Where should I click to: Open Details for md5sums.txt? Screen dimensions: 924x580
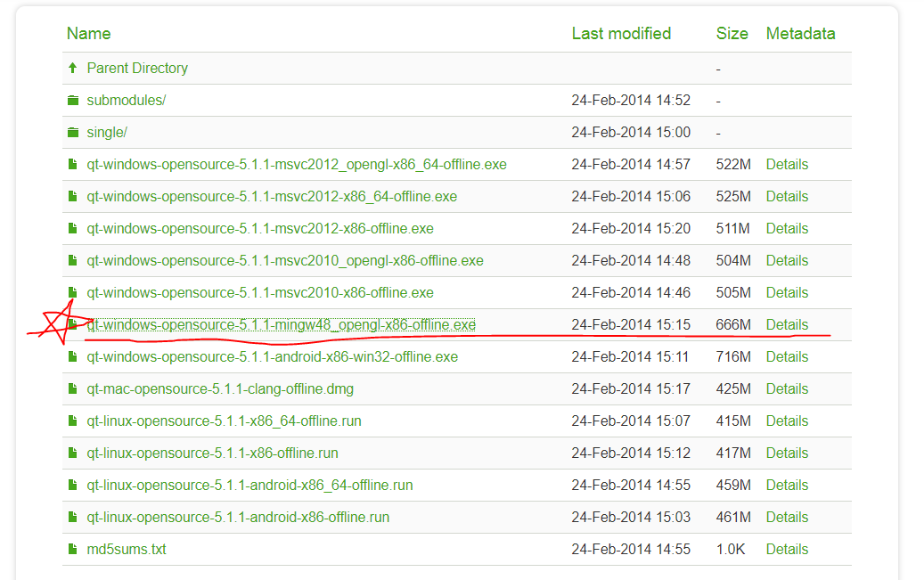pos(787,550)
